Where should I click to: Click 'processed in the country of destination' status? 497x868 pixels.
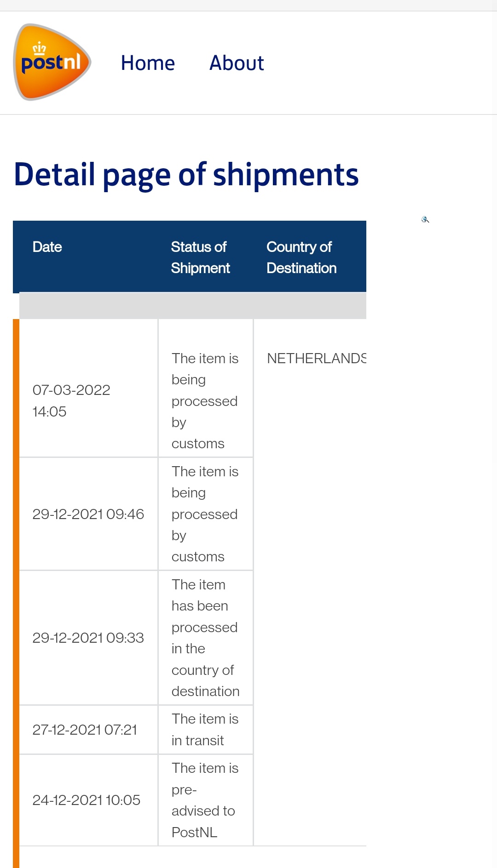(205, 638)
